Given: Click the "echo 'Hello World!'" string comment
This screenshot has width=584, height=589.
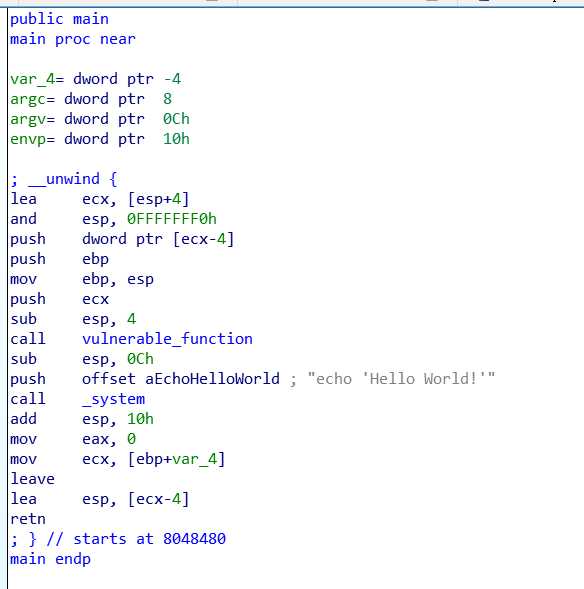Looking at the screenshot, I should tap(401, 379).
